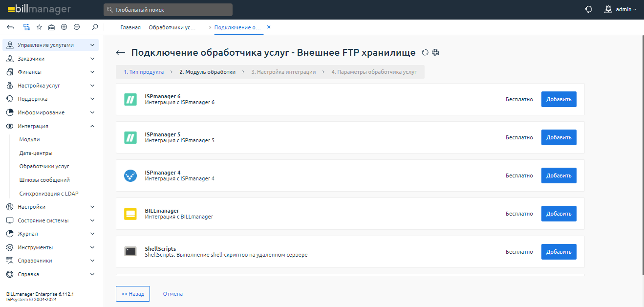Click the Поддержка section icon
Viewport: 644px width, 307px height.
(10, 99)
